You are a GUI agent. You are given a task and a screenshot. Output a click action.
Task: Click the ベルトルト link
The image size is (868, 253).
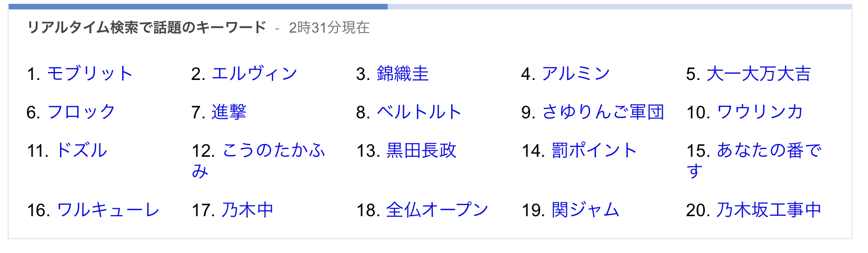(419, 112)
